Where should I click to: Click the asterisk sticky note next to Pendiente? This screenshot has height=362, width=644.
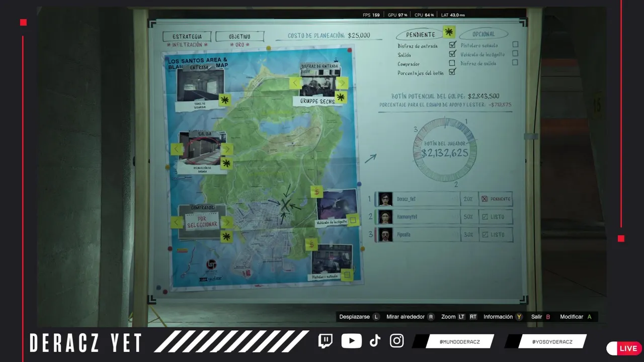point(449,33)
